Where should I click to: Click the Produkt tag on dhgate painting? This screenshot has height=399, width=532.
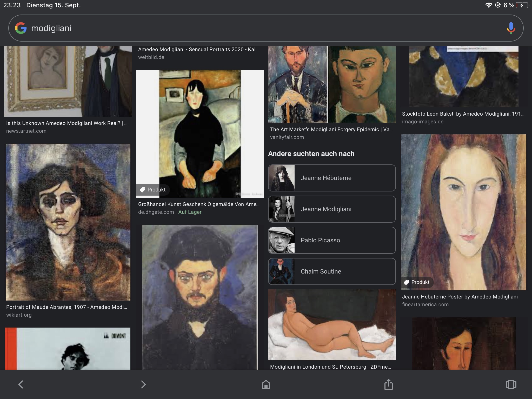tap(153, 190)
